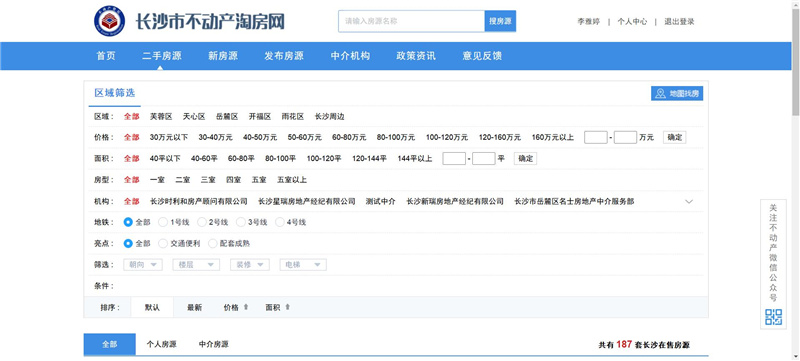
Task: Click the site title 长沙市不动产淘房网
Action: tap(210, 21)
